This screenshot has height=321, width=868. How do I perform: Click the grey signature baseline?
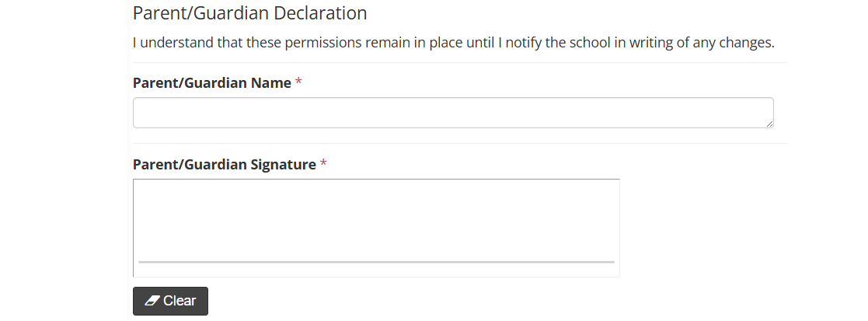[x=376, y=262]
